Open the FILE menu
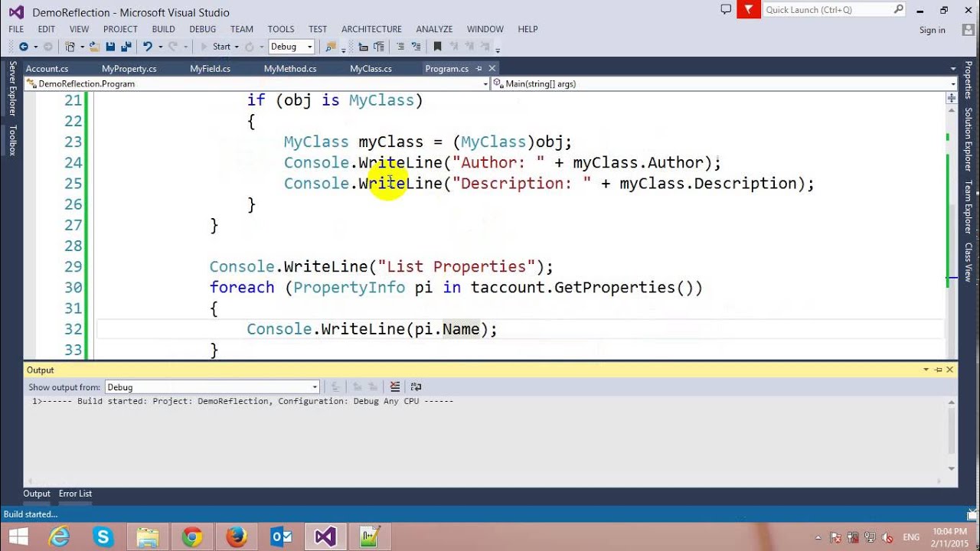The image size is (980, 551). click(16, 29)
